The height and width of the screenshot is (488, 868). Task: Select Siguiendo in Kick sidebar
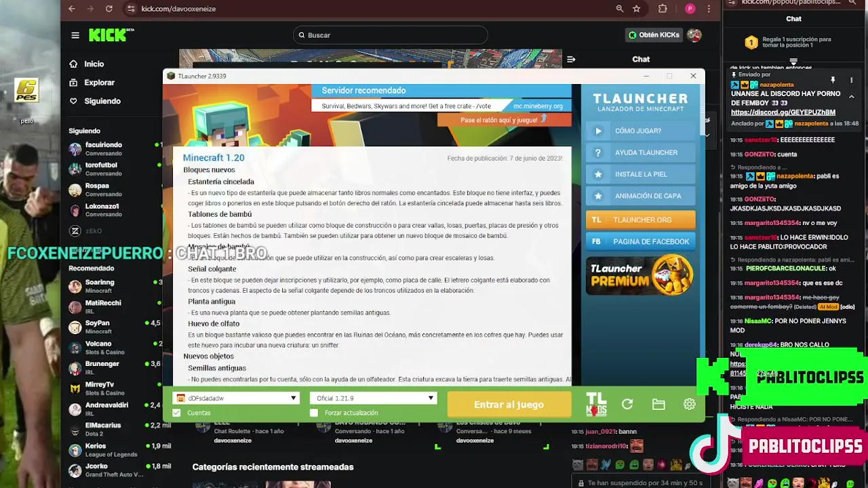(102, 101)
